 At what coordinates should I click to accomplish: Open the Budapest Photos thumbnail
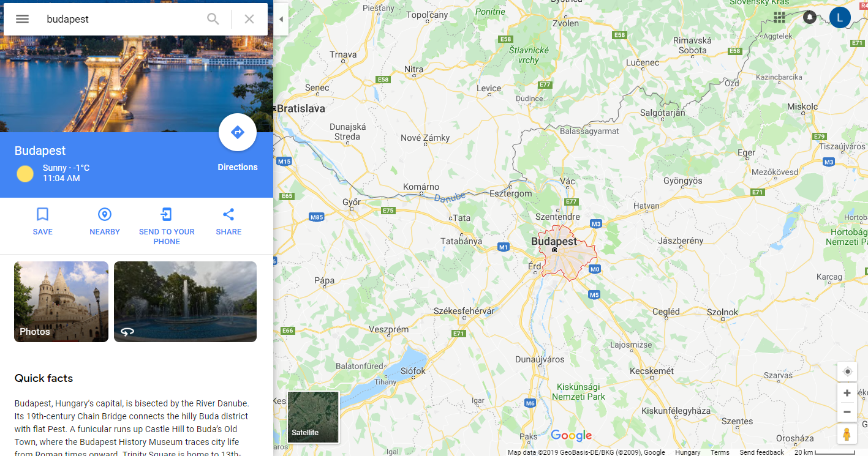[x=61, y=302]
